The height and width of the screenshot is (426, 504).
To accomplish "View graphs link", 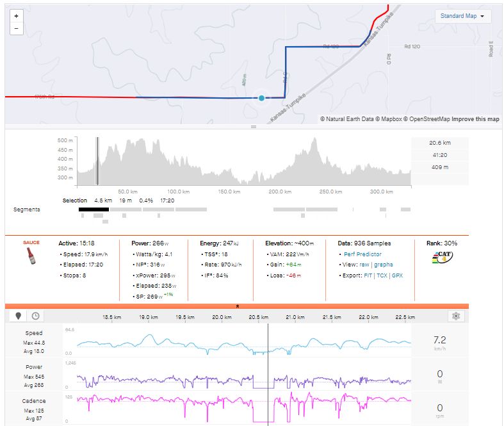I will click(384, 265).
